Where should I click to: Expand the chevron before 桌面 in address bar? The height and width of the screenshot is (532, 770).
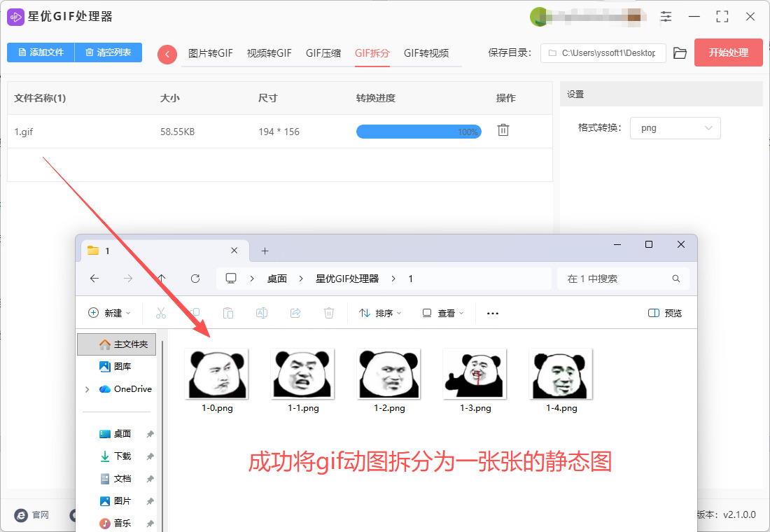(x=252, y=279)
